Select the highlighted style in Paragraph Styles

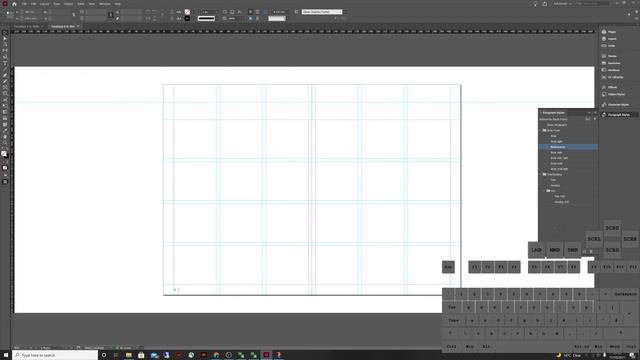(x=568, y=147)
